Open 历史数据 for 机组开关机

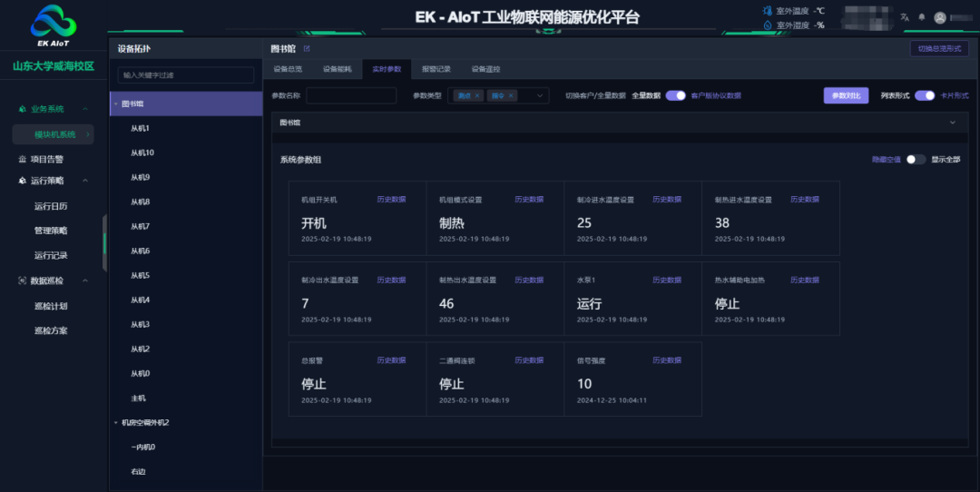coord(391,200)
